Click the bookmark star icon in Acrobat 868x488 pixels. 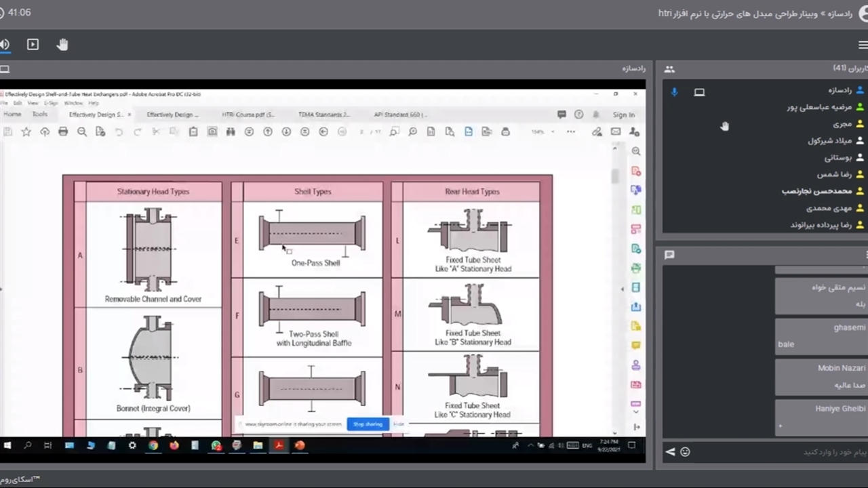pos(26,132)
